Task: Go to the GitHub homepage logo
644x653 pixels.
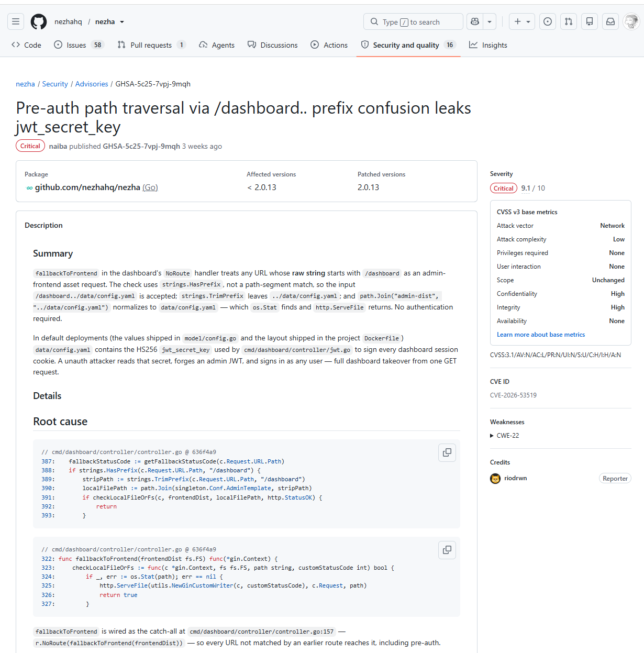Action: coord(39,21)
